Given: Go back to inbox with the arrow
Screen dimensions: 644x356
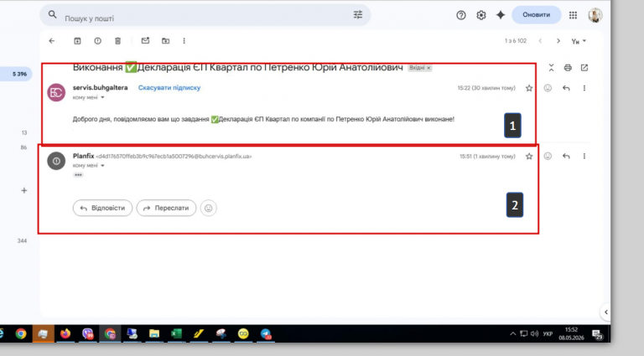Looking at the screenshot, I should coord(52,40).
